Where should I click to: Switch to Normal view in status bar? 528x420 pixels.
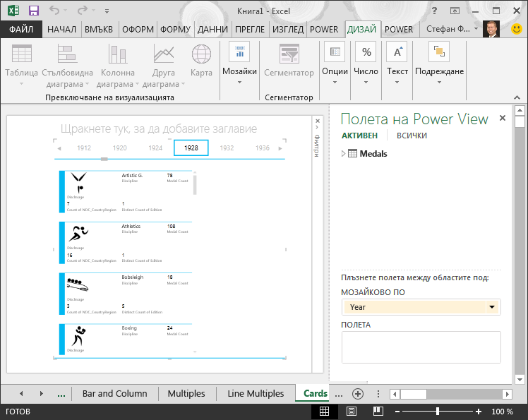click(x=324, y=412)
